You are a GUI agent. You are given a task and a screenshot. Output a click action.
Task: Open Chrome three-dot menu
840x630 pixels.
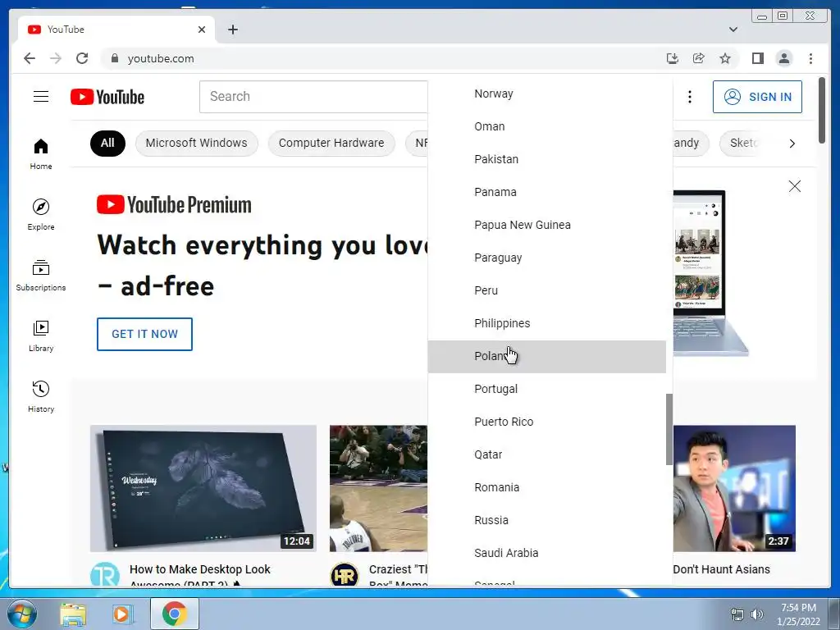pyautogui.click(x=810, y=58)
